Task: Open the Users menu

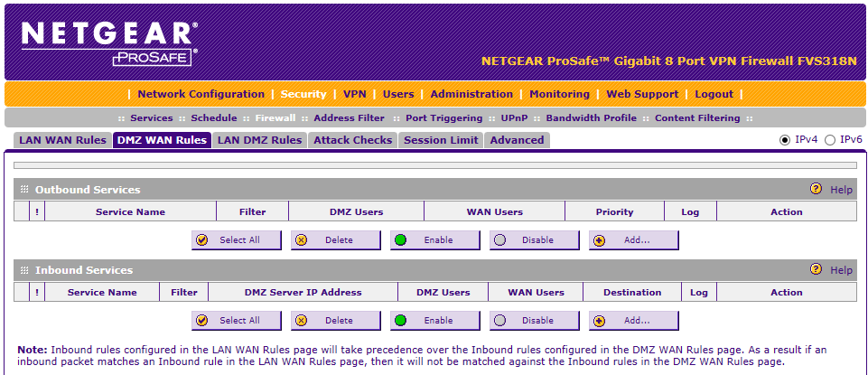Action: [398, 94]
